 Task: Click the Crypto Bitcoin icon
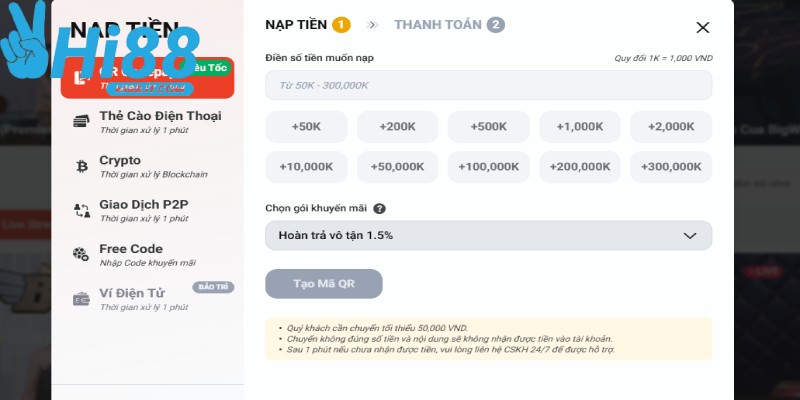pos(81,166)
